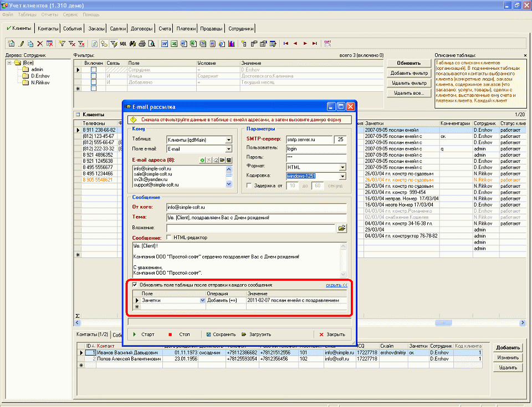Viewport: 532px width, 407px height.
Task: Click the save address list floppy icon
Action: (228, 160)
